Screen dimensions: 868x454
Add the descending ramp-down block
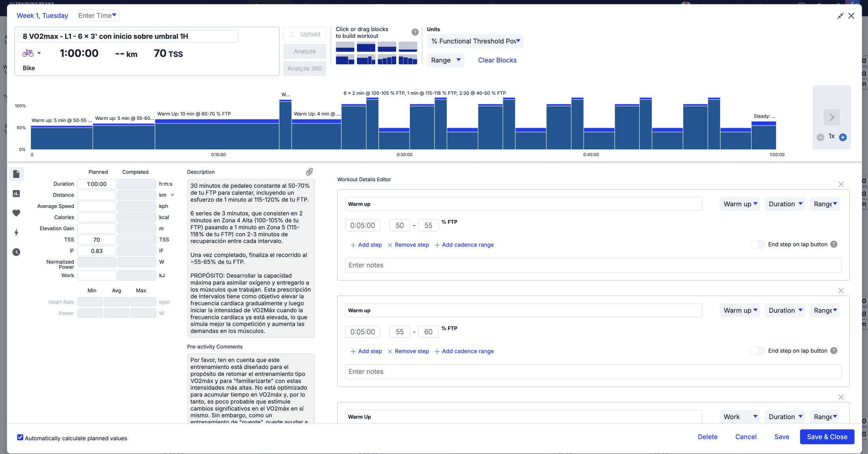(x=408, y=59)
